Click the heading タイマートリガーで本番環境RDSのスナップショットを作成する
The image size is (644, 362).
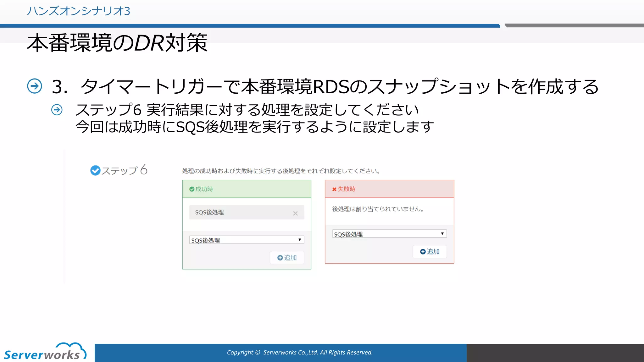340,86
